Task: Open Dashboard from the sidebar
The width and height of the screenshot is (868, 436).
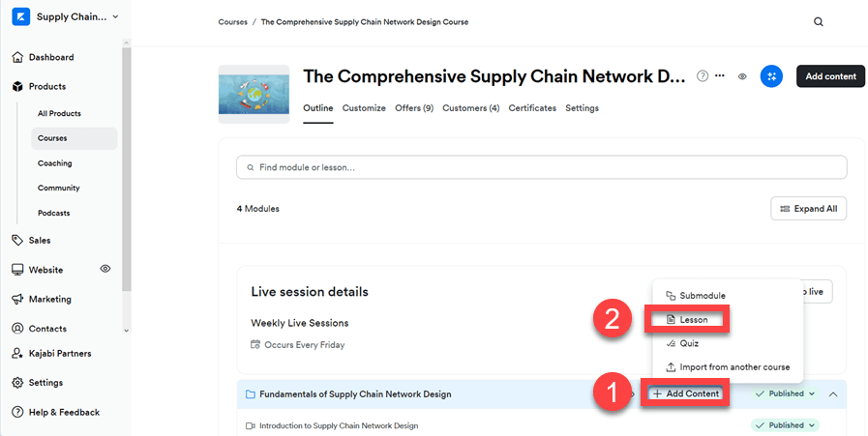Action: [x=50, y=57]
